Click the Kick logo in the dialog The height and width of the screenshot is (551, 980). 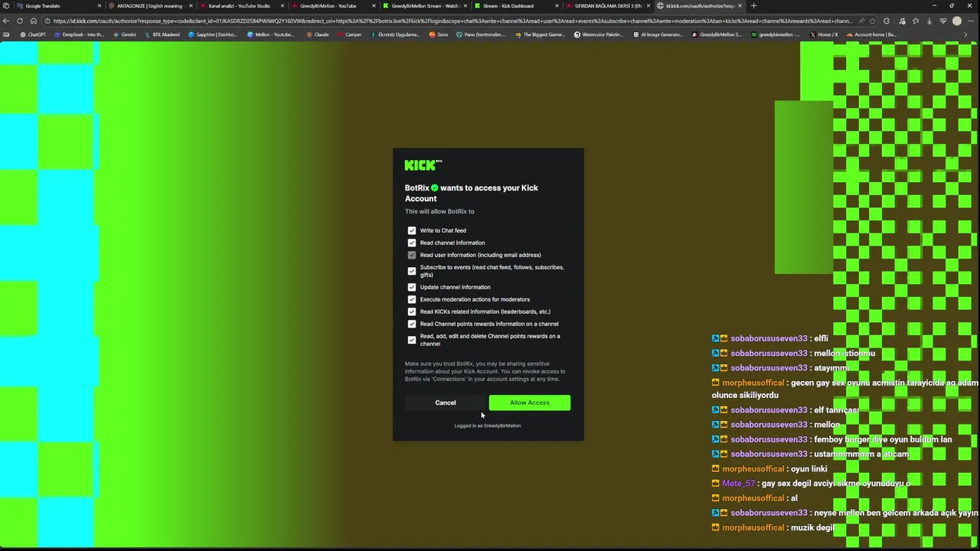(423, 165)
